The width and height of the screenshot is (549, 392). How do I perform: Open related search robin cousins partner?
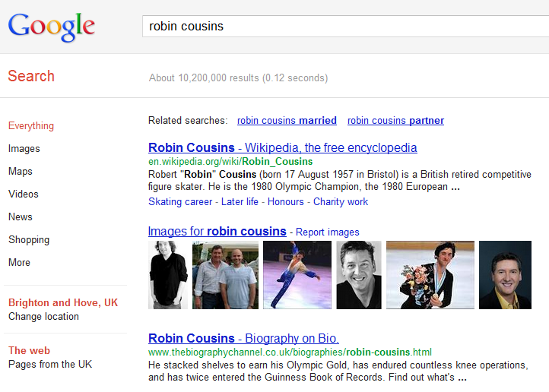point(395,121)
